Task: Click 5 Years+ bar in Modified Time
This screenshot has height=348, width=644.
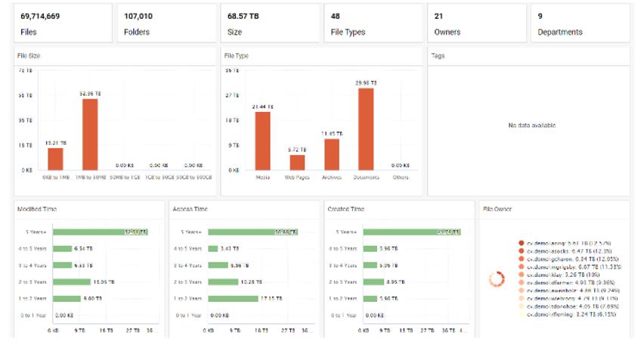Action: [100, 231]
